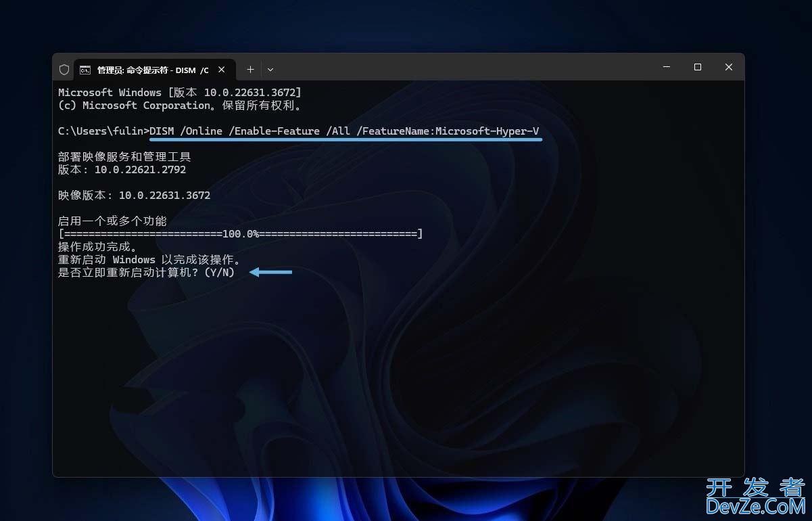Viewport: 812px width, 521px height.
Task: Expand the new tab profile dropdown chevron
Action: [x=270, y=70]
